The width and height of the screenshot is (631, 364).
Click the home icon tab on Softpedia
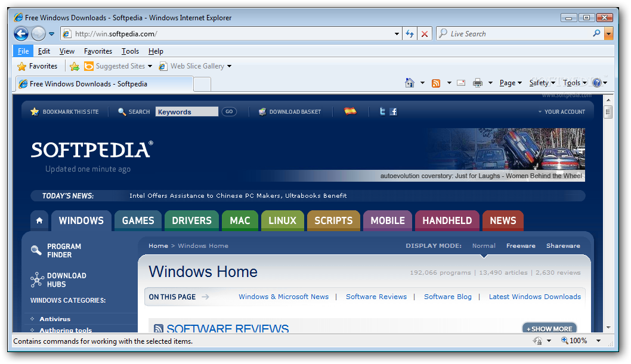coord(39,220)
